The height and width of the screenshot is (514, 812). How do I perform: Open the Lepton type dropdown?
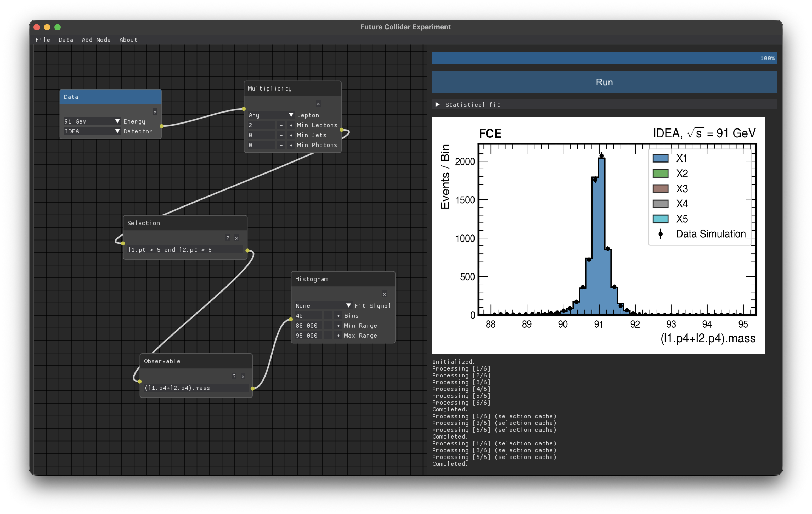[271, 115]
